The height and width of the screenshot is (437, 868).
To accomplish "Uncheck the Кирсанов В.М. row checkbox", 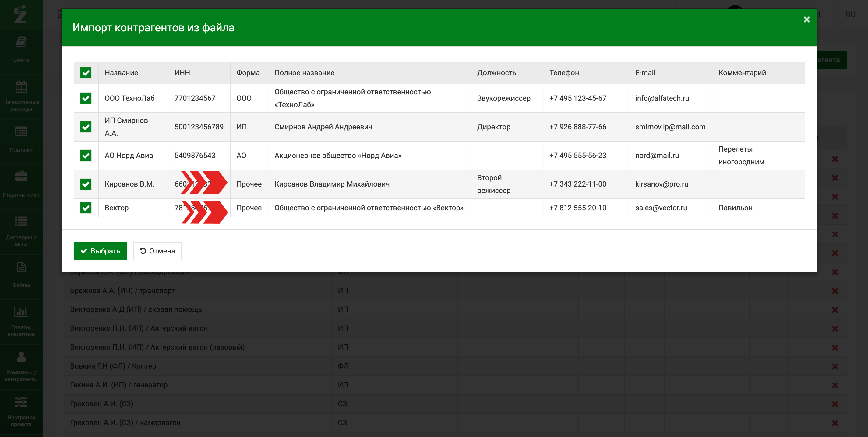I will (86, 184).
